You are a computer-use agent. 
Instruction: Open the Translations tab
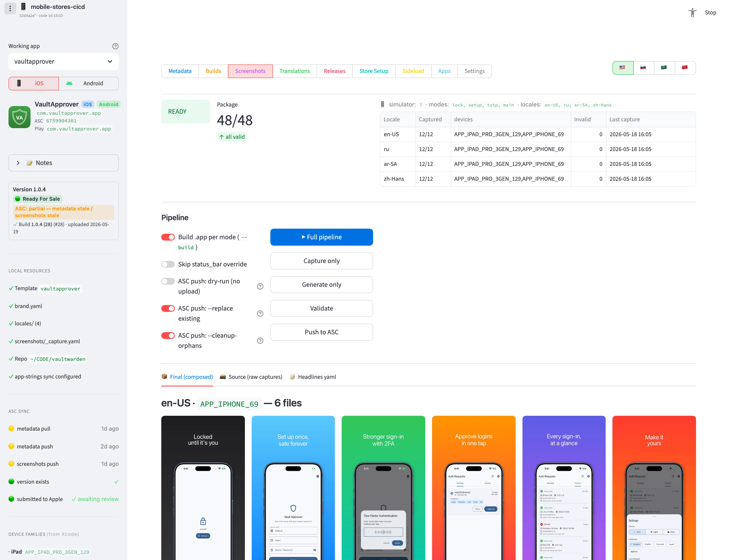pos(295,71)
